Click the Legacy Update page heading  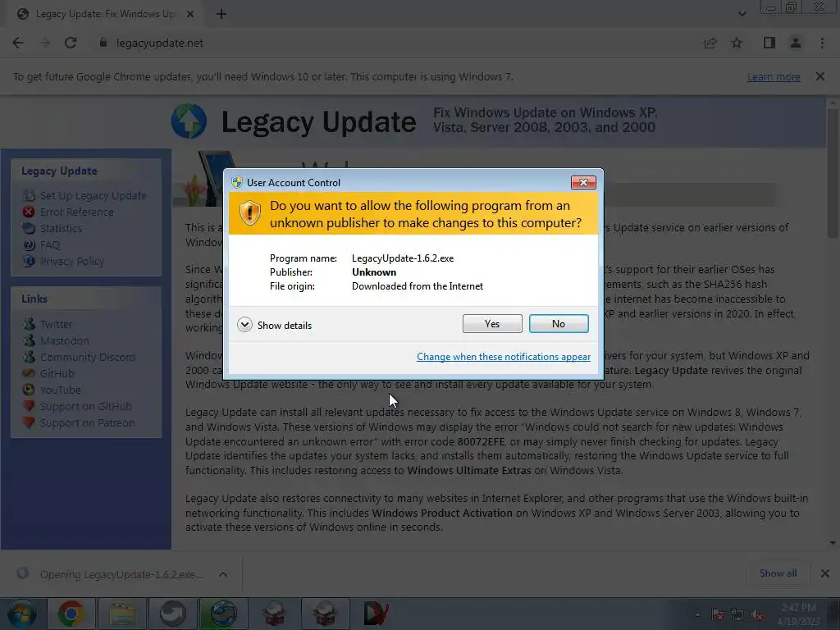point(318,122)
